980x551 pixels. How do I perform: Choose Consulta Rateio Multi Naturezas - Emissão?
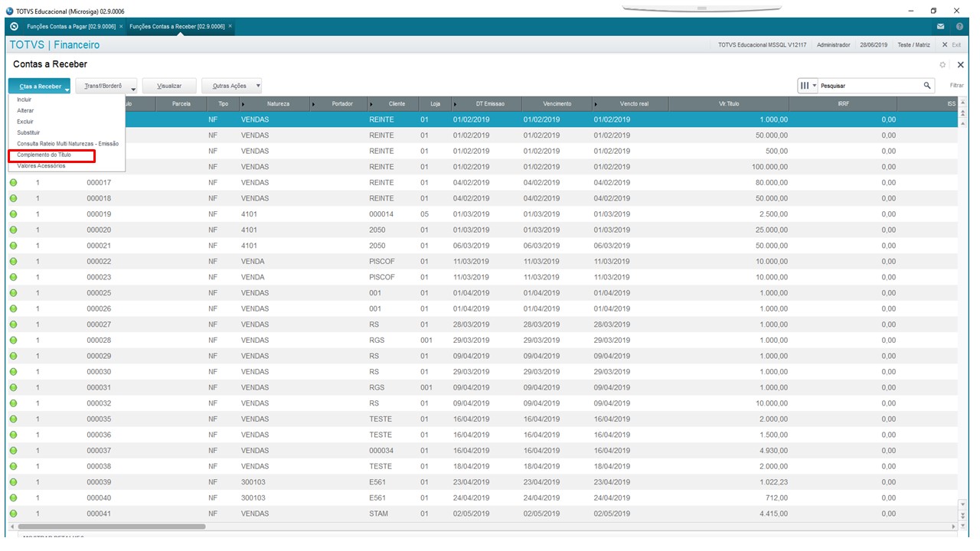click(x=67, y=144)
